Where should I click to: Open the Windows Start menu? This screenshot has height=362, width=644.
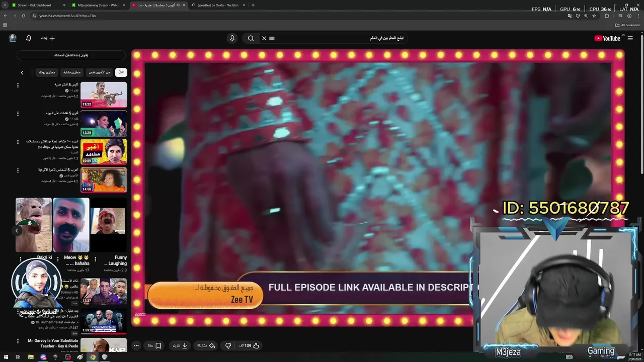pyautogui.click(x=6, y=357)
